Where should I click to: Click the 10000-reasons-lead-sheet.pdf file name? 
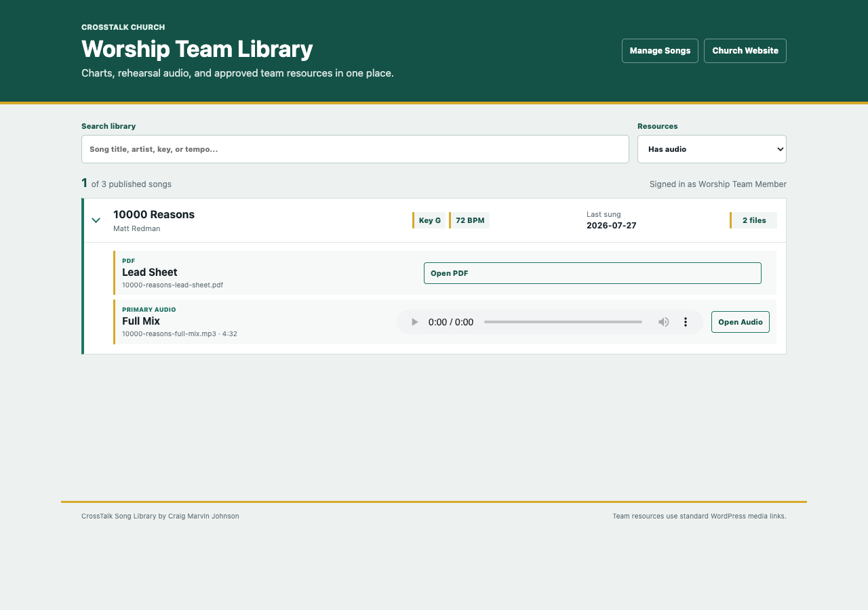pos(172,285)
